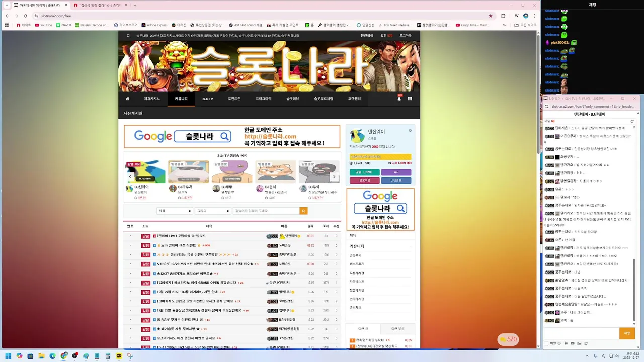Click the blue 마이메뉴 button
The height and width of the screenshot is (362, 644).
pyautogui.click(x=396, y=180)
